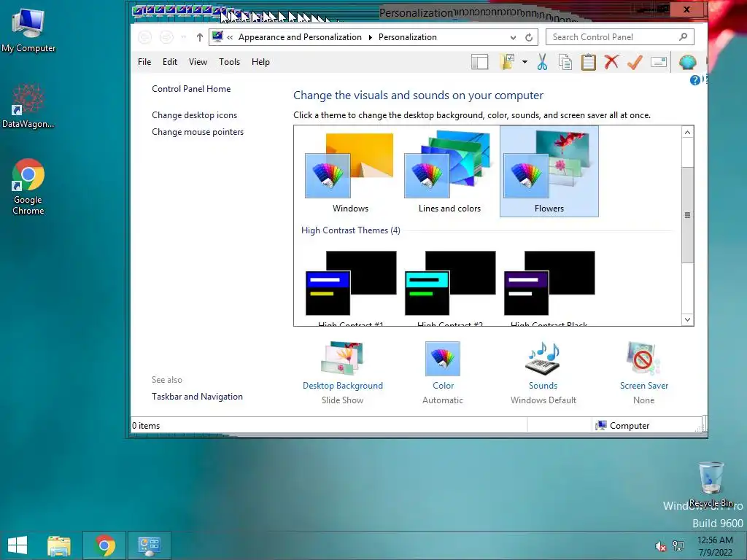
Task: Click the Control Panel taskbar button
Action: click(149, 545)
